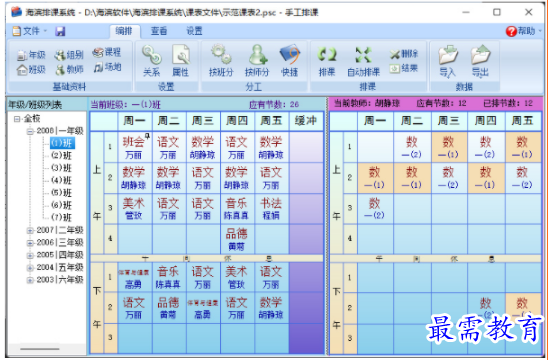Expand the 2006|三年级 tree node

[x=30, y=243]
